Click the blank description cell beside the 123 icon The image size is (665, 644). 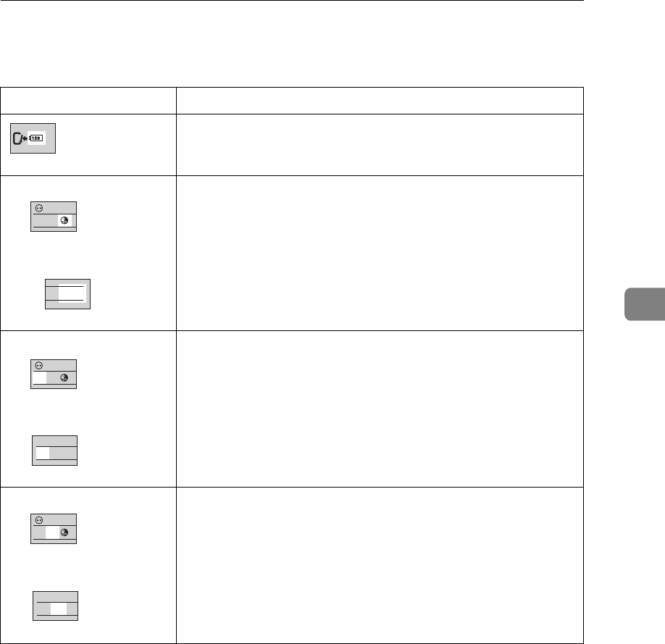[x=380, y=144]
